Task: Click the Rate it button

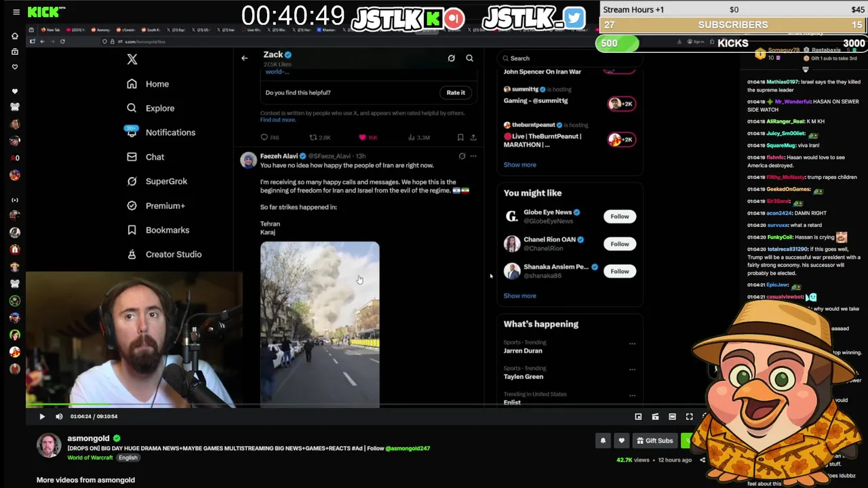Action: [x=456, y=93]
